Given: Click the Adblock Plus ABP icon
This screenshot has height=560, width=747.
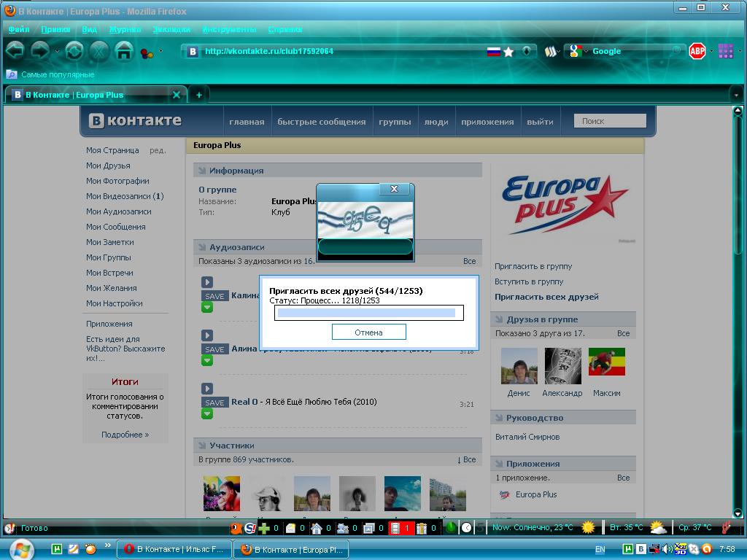Looking at the screenshot, I should point(697,51).
